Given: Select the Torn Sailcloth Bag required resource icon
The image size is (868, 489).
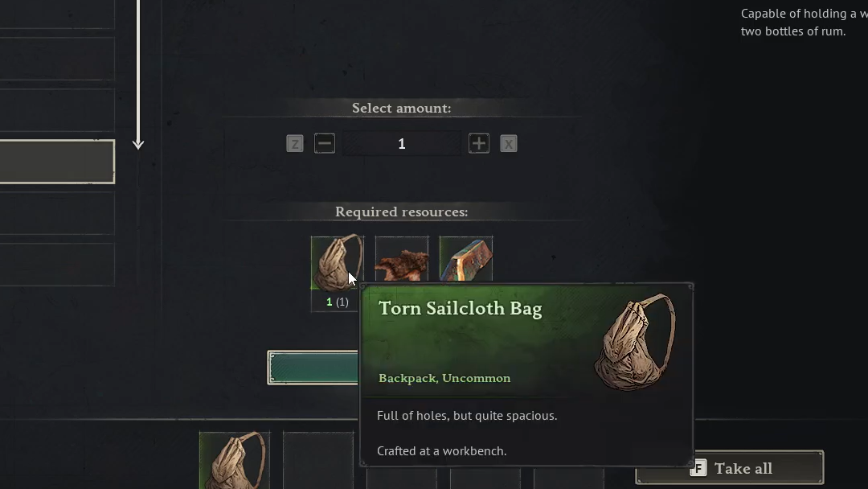Looking at the screenshot, I should coord(337,262).
